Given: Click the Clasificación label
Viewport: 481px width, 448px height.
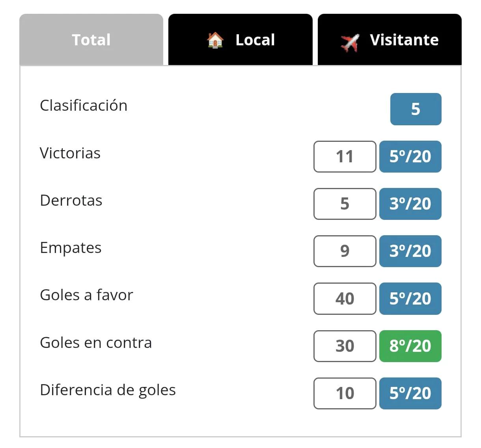Looking at the screenshot, I should [84, 106].
